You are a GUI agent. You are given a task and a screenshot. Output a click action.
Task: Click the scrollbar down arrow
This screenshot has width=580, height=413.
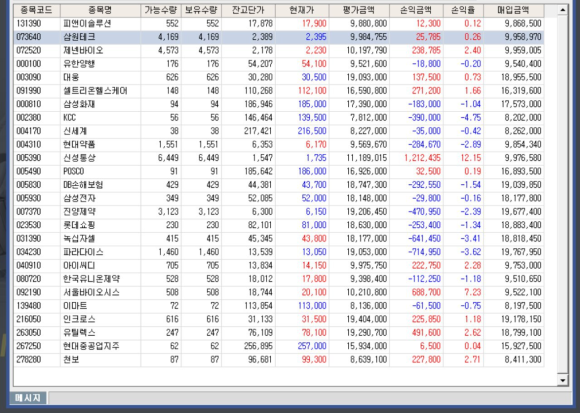tap(562, 380)
